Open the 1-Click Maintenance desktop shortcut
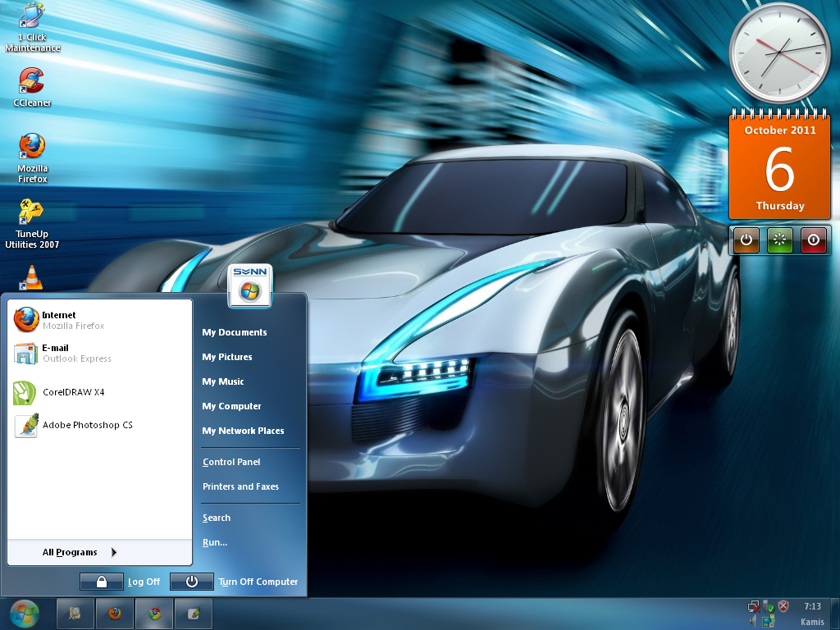This screenshot has width=840, height=630. coord(32,27)
